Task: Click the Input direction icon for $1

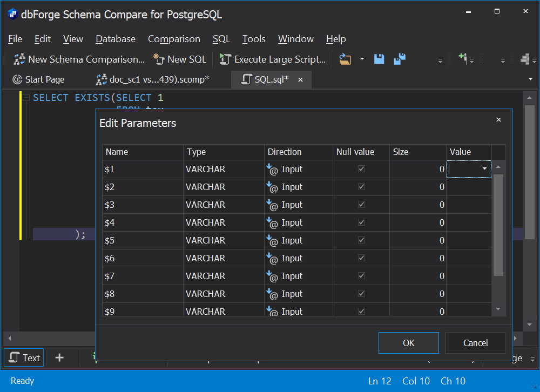Action: tap(272, 169)
